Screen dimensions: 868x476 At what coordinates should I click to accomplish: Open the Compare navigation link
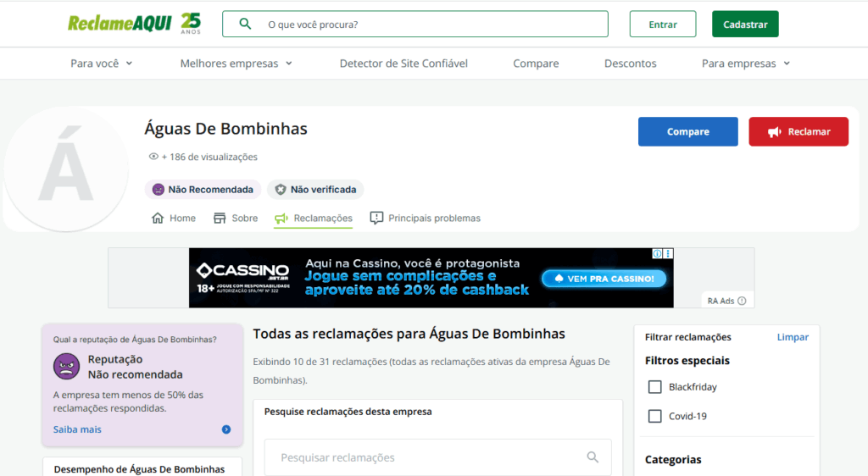pos(536,64)
